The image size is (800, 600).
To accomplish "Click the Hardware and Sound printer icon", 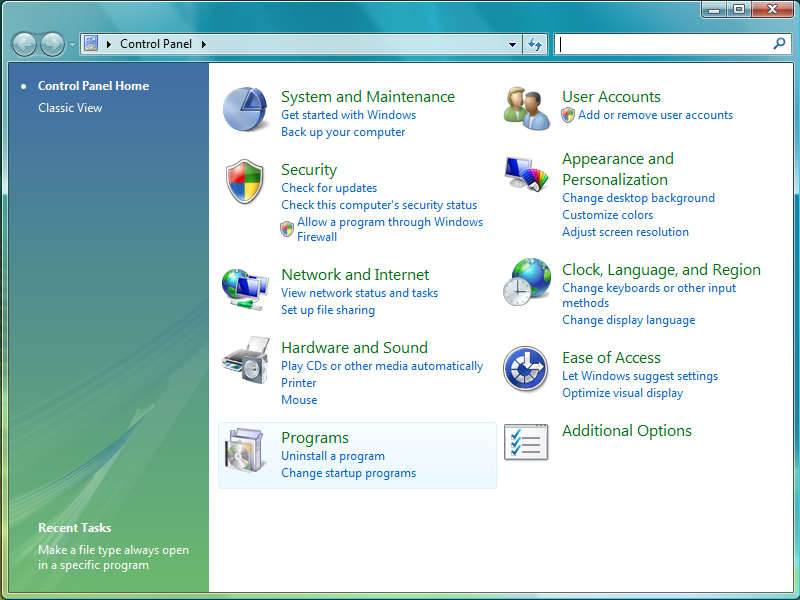I will tap(246, 360).
